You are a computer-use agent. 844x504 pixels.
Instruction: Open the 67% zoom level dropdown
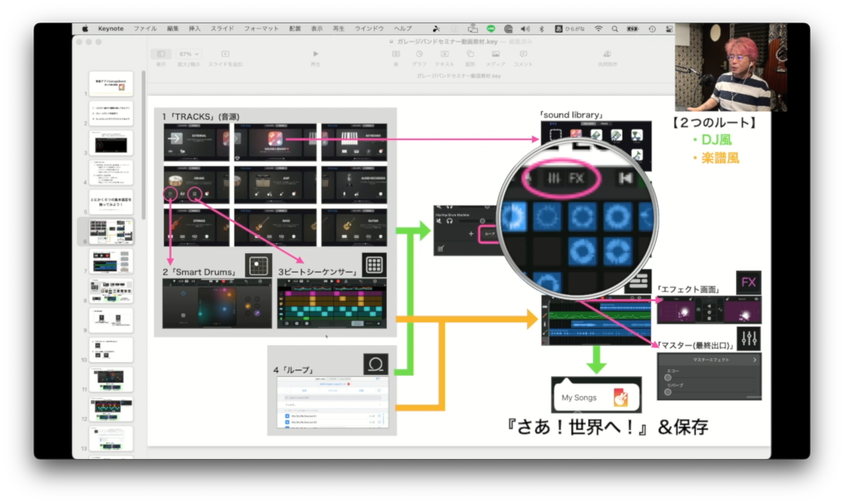pyautogui.click(x=189, y=54)
